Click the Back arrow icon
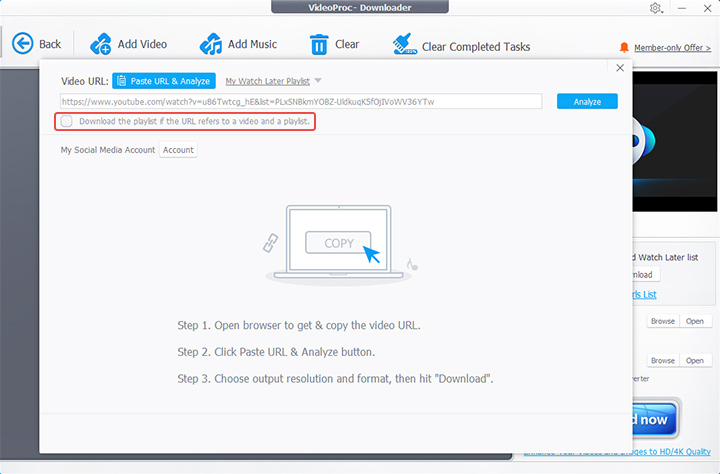 pyautogui.click(x=22, y=44)
